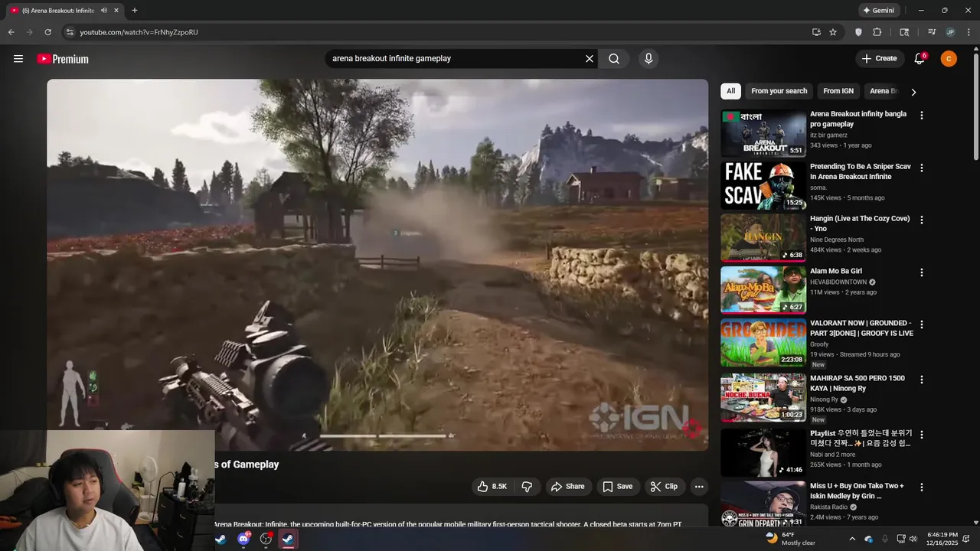Open a new browser tab
This screenshot has height=551, width=980.
tap(135, 11)
